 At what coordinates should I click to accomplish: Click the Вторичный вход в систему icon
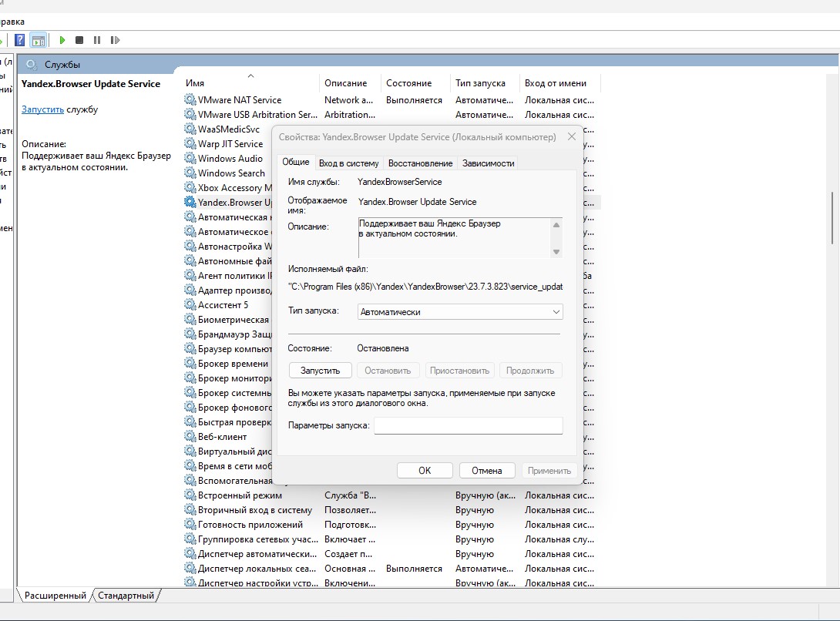[190, 509]
